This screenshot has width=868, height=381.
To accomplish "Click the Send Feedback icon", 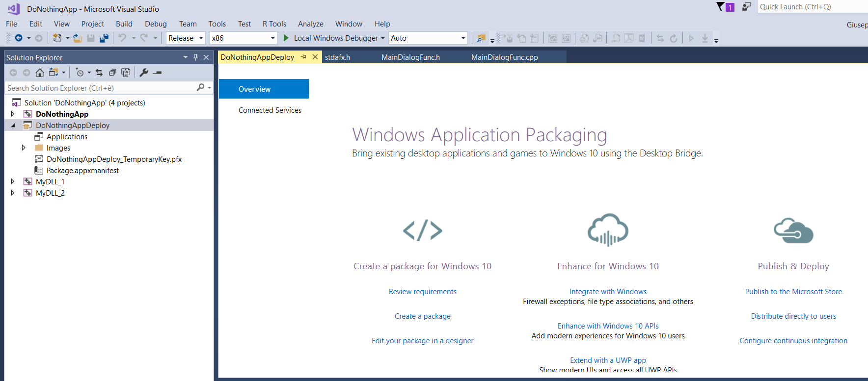I will pos(747,7).
